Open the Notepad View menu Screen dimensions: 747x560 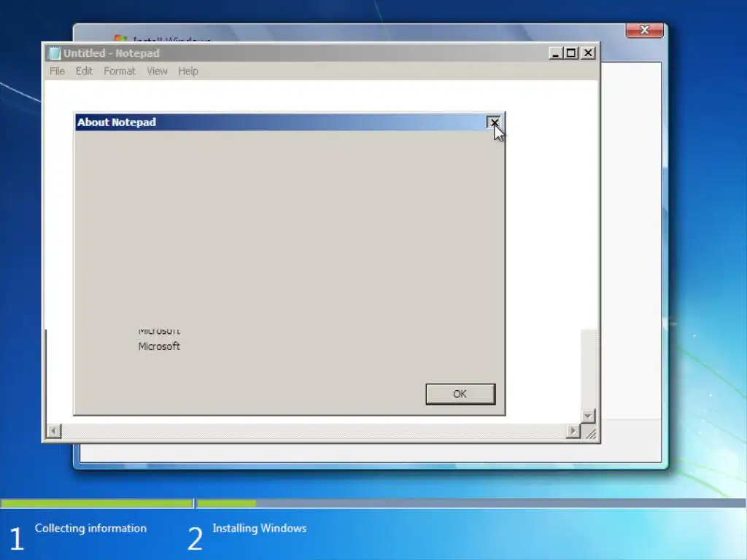(x=157, y=71)
